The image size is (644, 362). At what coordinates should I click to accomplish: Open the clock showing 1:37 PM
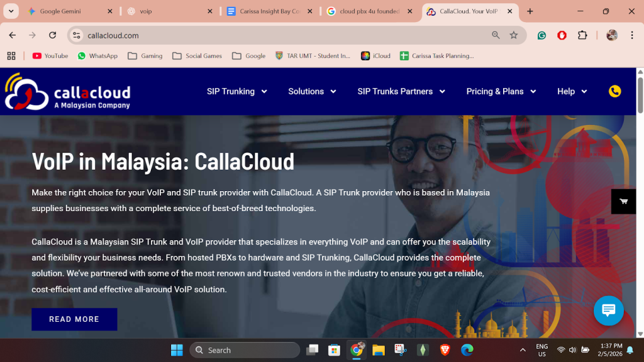click(x=610, y=349)
